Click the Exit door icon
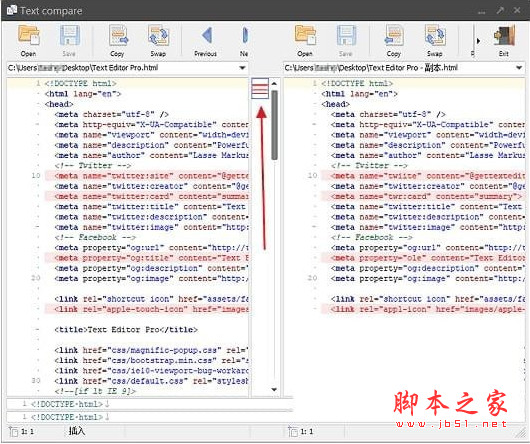This screenshot has height=444, width=530. coord(504,35)
